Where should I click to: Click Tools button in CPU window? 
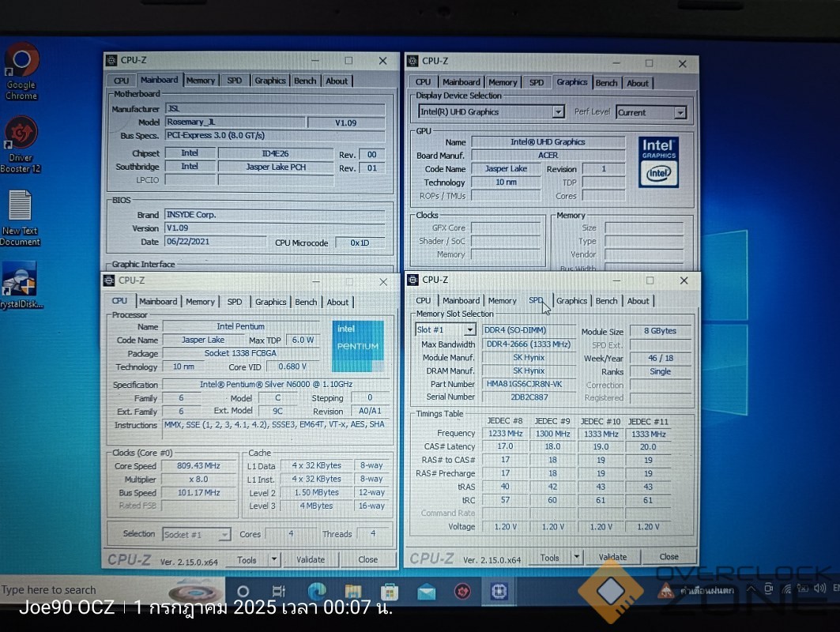[x=247, y=559]
